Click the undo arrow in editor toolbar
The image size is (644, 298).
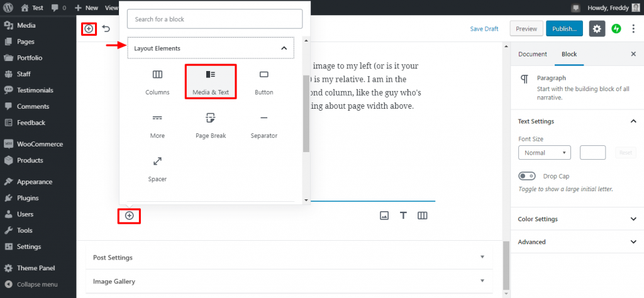tap(106, 28)
